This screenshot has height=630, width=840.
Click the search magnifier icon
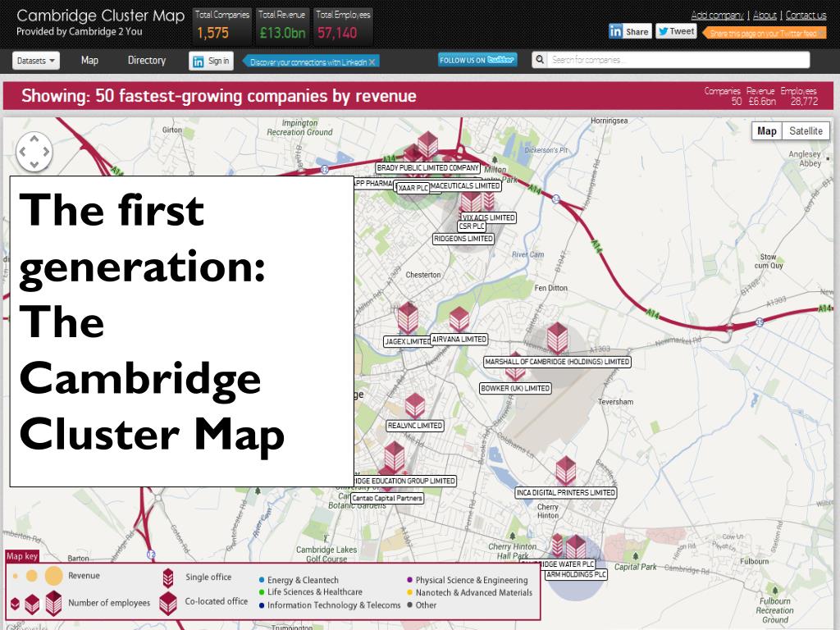point(540,59)
